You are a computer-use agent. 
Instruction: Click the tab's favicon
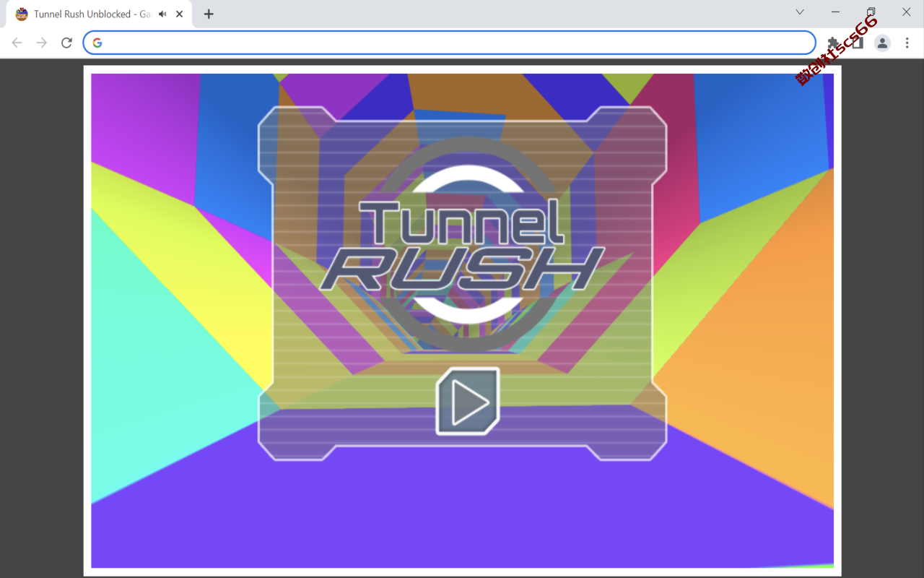click(x=22, y=14)
